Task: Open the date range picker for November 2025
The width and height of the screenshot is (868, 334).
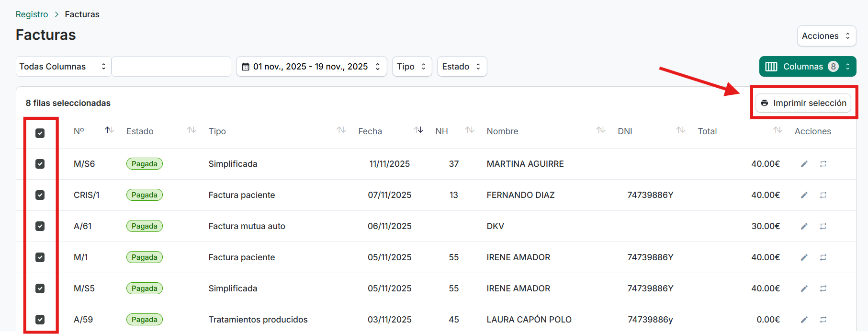Action: coord(311,67)
